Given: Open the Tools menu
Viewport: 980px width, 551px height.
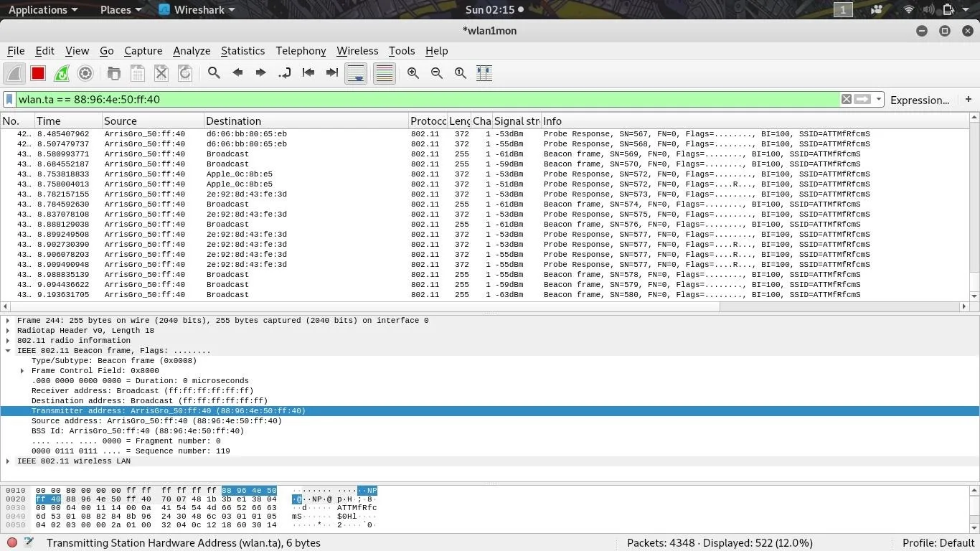Looking at the screenshot, I should click(x=402, y=51).
